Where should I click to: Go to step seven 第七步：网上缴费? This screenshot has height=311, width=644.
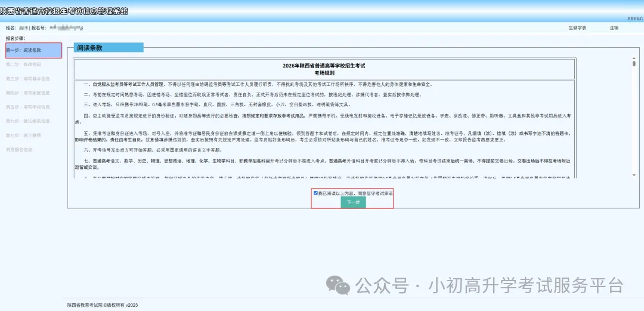23,136
